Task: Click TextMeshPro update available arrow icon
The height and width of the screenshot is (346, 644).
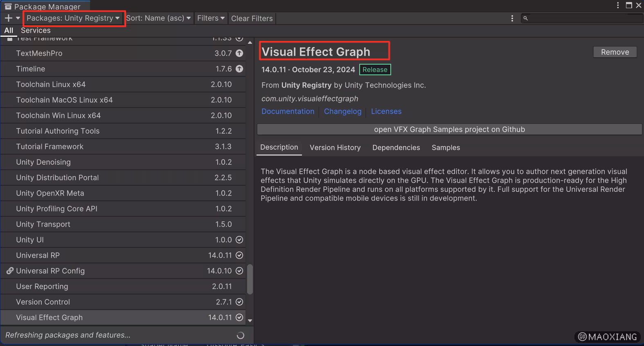Action: [239, 53]
